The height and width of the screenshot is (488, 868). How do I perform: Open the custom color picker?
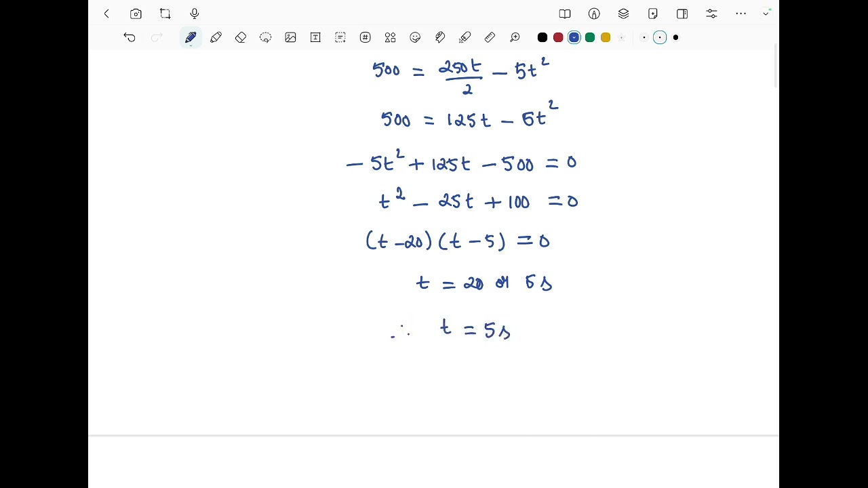click(x=621, y=37)
